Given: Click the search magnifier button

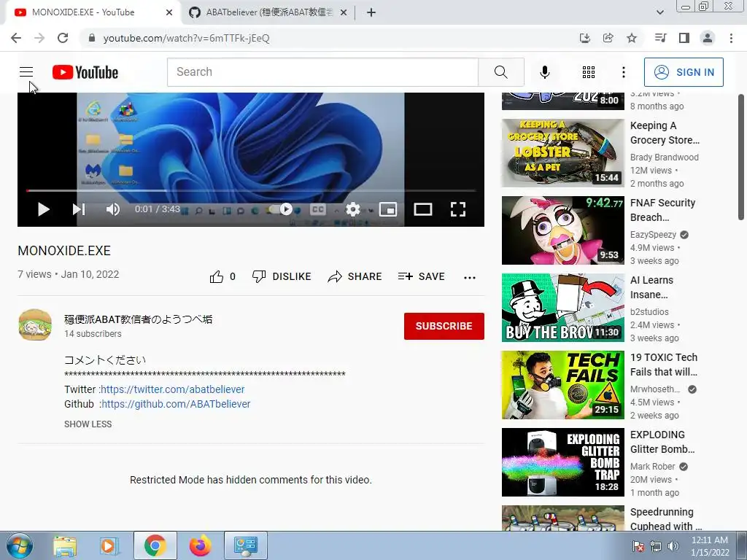Looking at the screenshot, I should (x=500, y=72).
